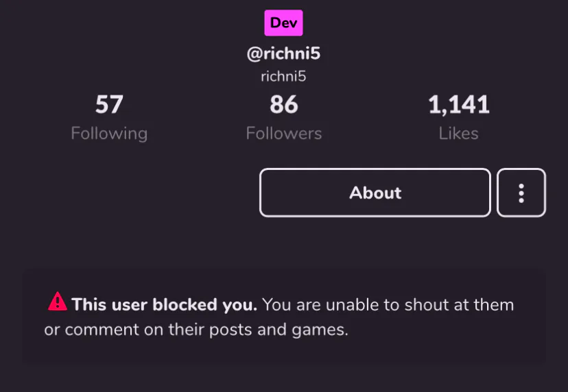The height and width of the screenshot is (392, 568).
Task: Click the Following label
Action: point(109,133)
